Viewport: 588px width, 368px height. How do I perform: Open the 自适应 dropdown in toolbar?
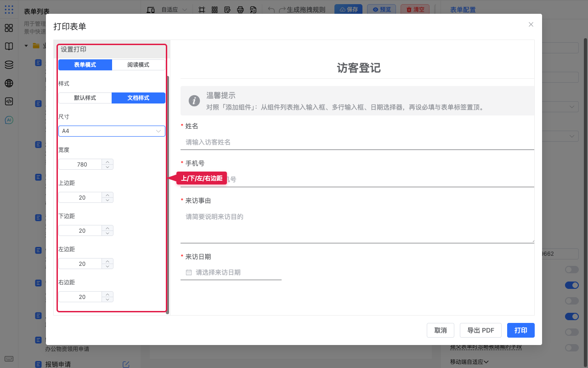pyautogui.click(x=174, y=10)
